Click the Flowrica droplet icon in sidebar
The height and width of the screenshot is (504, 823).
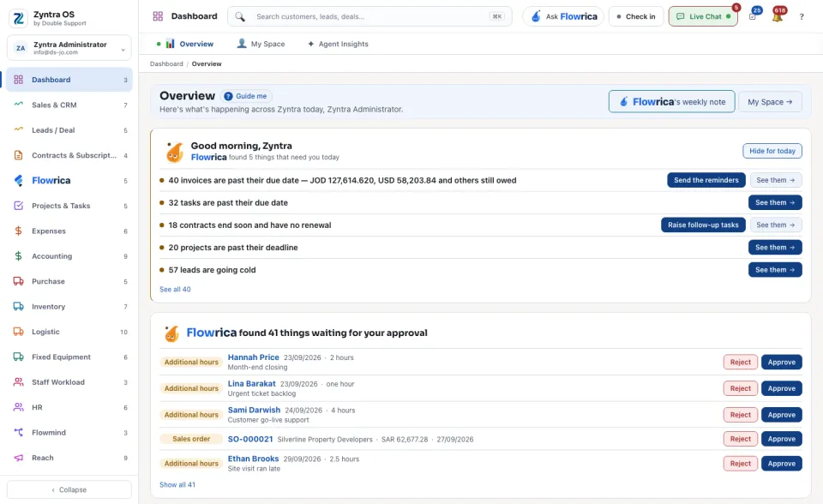coord(18,181)
